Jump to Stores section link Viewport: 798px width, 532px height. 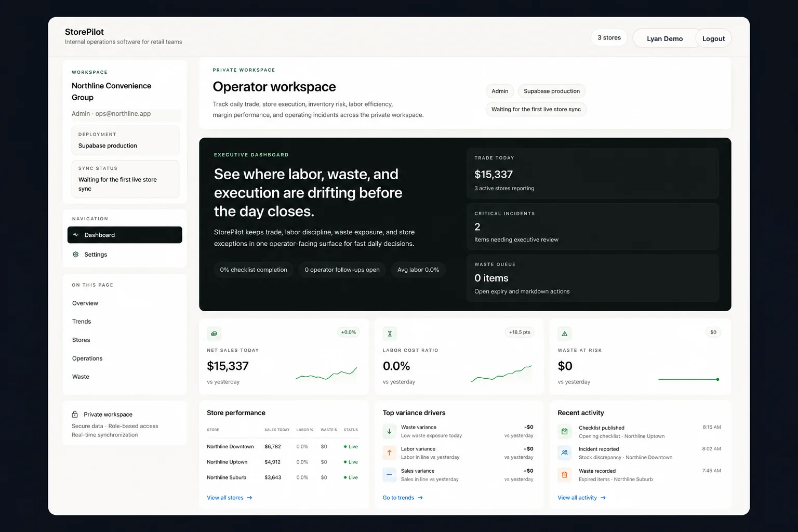[x=81, y=340]
